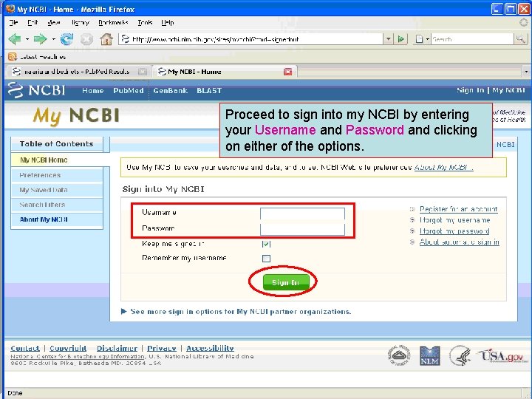This screenshot has width=532, height=399.
Task: Click the green Go arrow beside address bar
Action: pyautogui.click(x=400, y=39)
